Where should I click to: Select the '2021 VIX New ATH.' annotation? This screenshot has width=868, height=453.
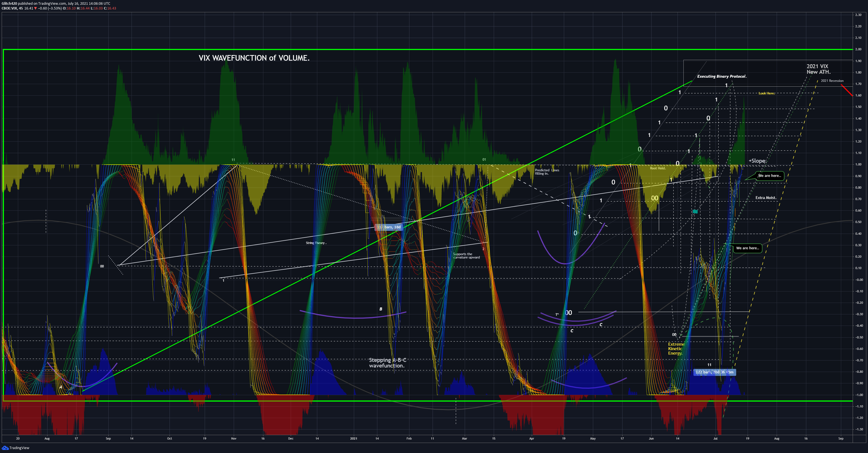click(x=819, y=69)
